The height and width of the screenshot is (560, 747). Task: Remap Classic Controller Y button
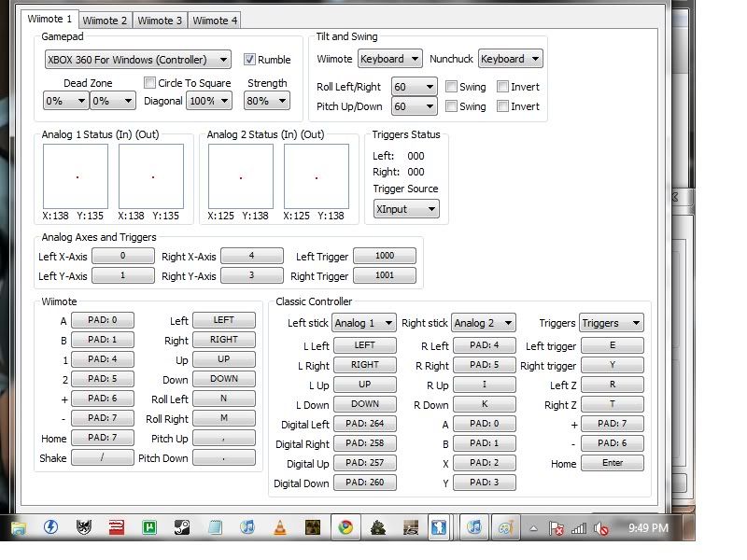485,483
